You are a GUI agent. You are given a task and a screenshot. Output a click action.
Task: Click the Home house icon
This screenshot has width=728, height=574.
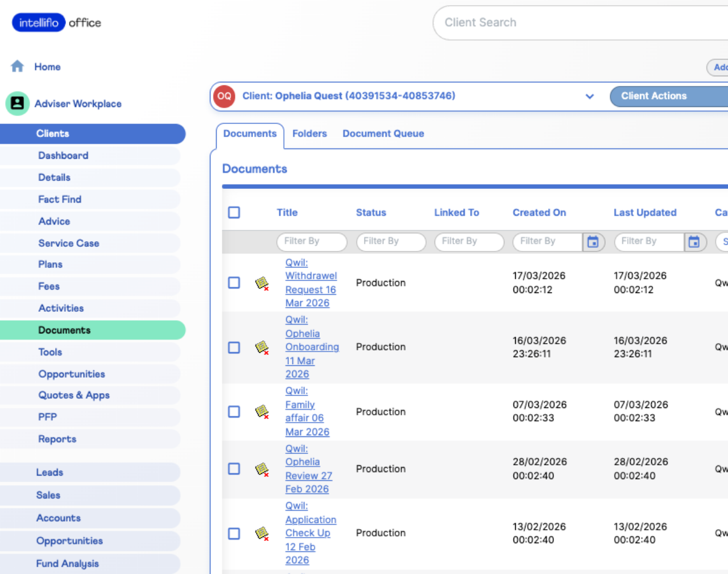18,67
